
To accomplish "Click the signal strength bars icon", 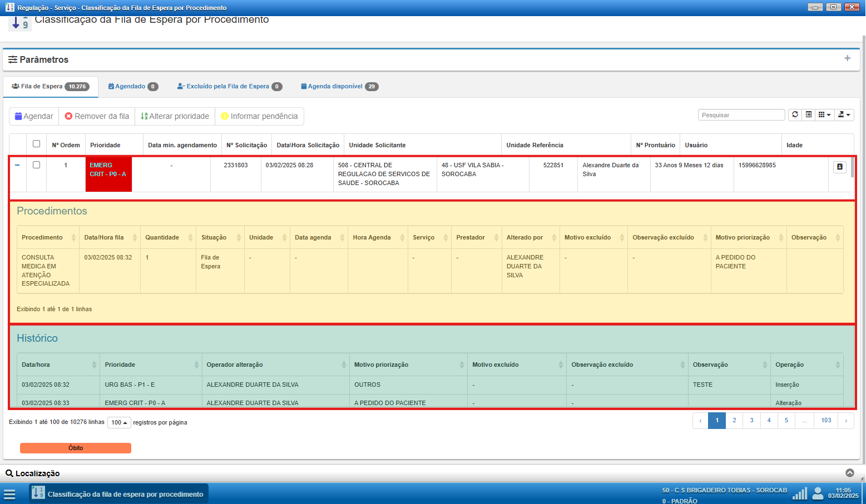I will tap(800, 493).
